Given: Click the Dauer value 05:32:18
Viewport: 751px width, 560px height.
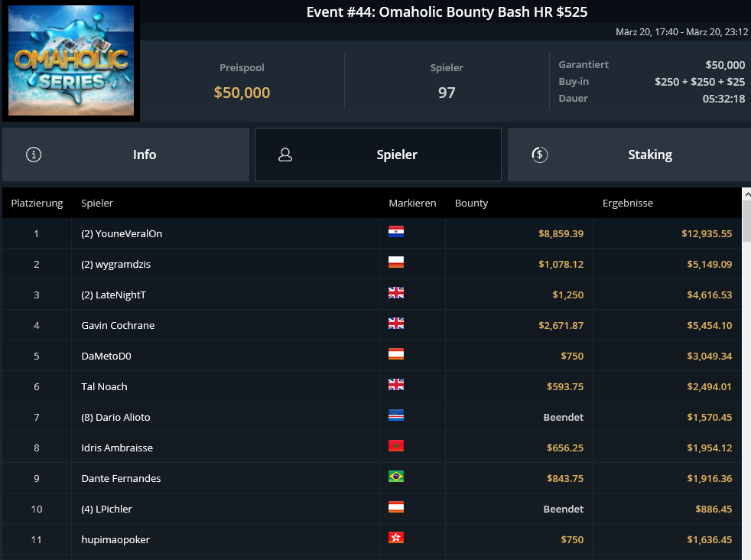Looking at the screenshot, I should tap(723, 99).
